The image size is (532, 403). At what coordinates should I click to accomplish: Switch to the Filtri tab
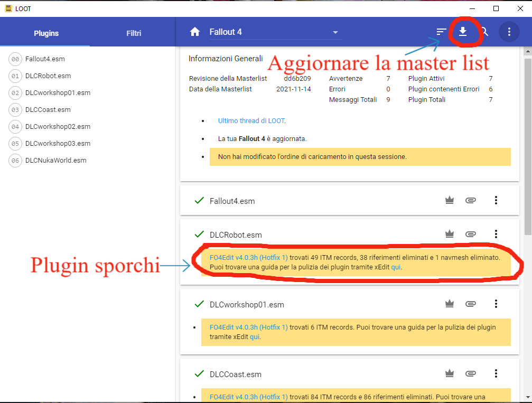[134, 33]
